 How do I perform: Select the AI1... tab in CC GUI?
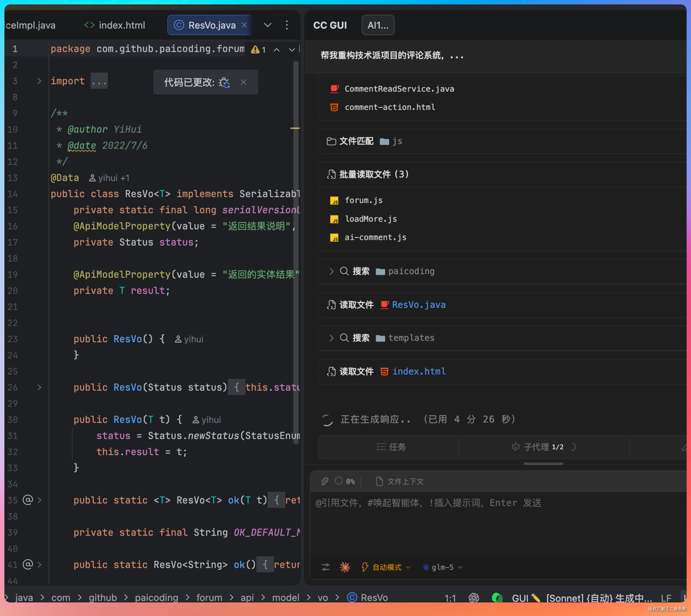[378, 25]
